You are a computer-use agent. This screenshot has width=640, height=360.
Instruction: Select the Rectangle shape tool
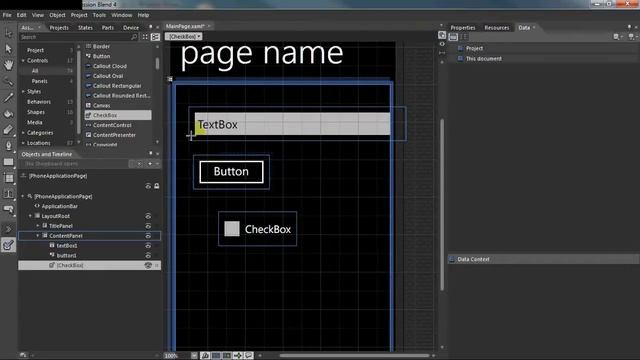point(8,162)
